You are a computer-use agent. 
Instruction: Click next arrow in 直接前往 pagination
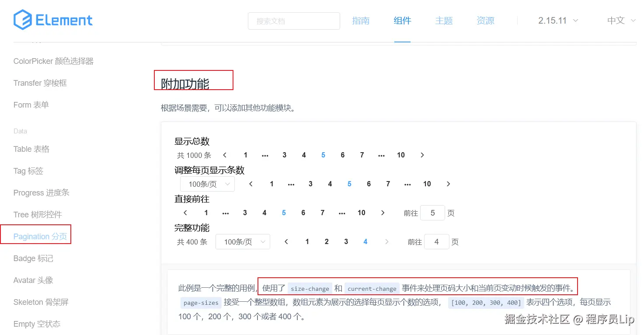pyautogui.click(x=383, y=213)
